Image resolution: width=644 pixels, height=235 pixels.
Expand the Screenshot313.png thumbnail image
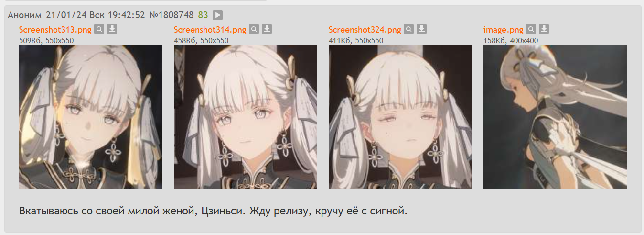click(91, 117)
